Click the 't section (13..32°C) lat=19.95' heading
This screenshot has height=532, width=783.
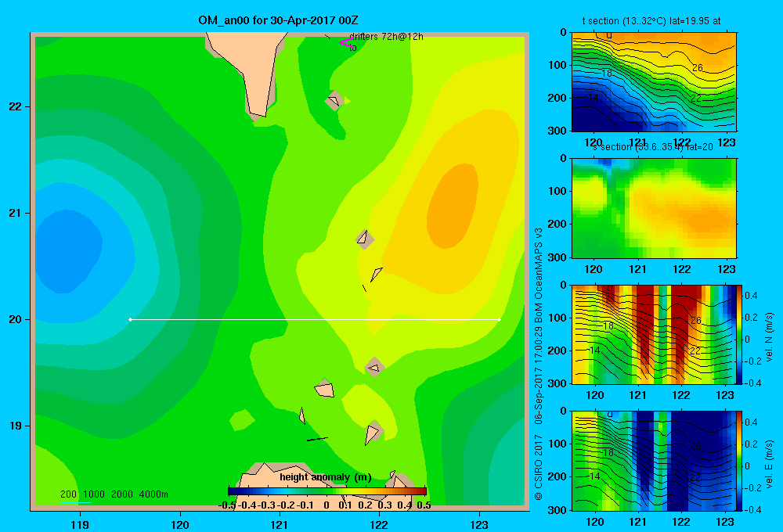(x=651, y=21)
